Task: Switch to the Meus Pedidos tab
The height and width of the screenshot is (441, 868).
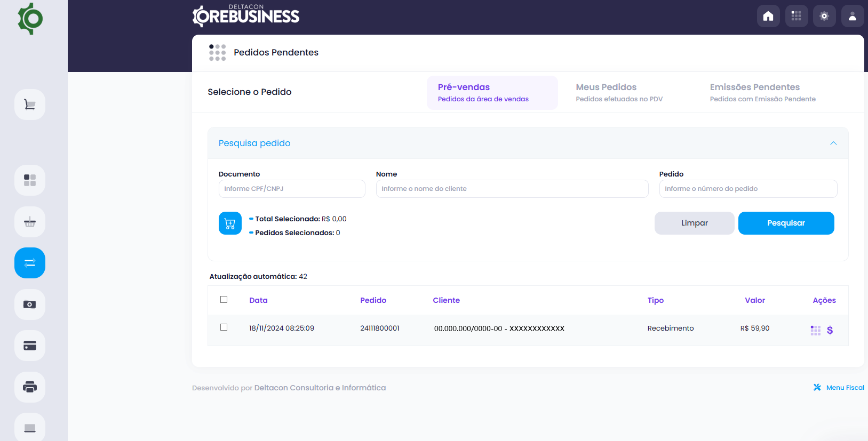Action: click(x=619, y=93)
